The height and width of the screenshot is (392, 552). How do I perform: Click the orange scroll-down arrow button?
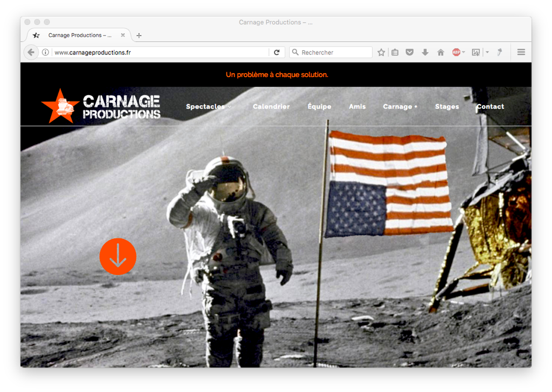coord(118,256)
